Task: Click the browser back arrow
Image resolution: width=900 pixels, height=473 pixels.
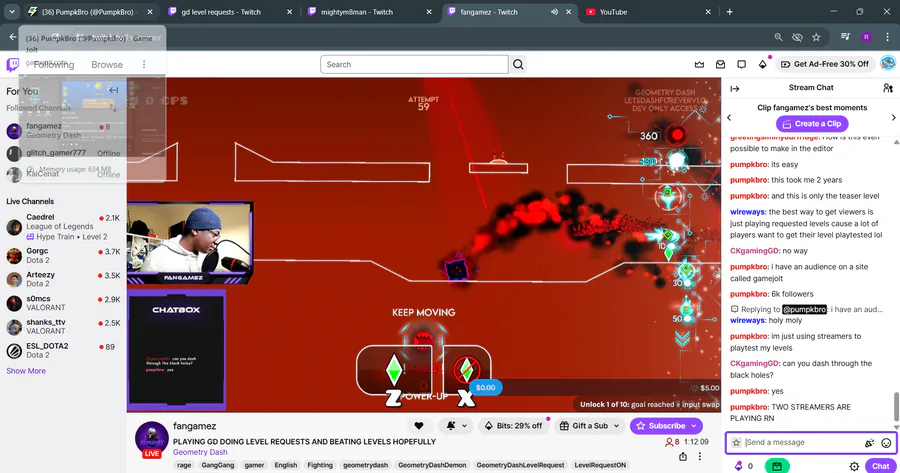Action: pyautogui.click(x=13, y=37)
